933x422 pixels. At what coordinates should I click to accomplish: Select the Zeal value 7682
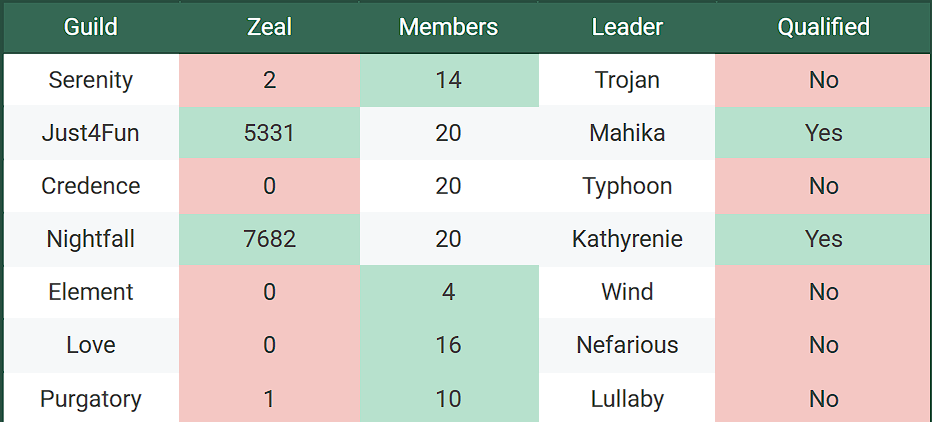(270, 239)
